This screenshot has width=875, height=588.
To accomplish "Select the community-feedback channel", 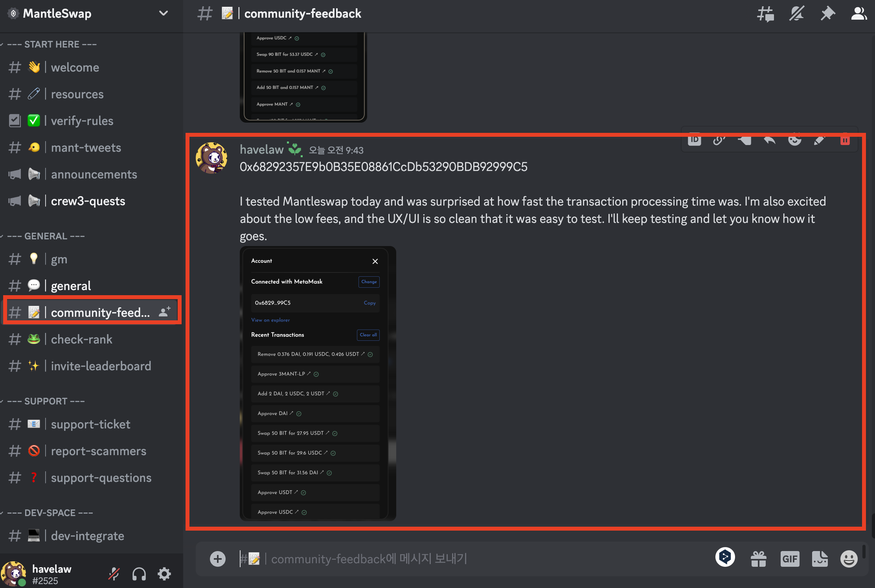I will 91,312.
